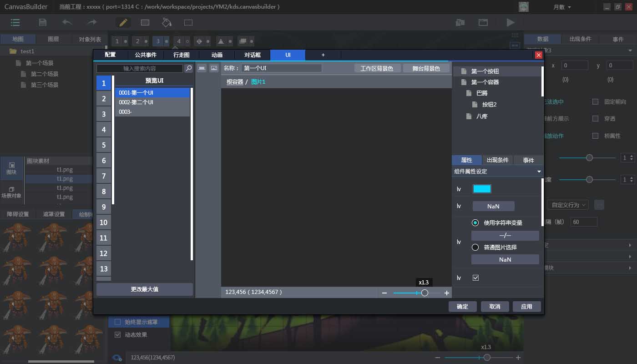Enable the 始终显示遮罩 checkbox

[118, 322]
